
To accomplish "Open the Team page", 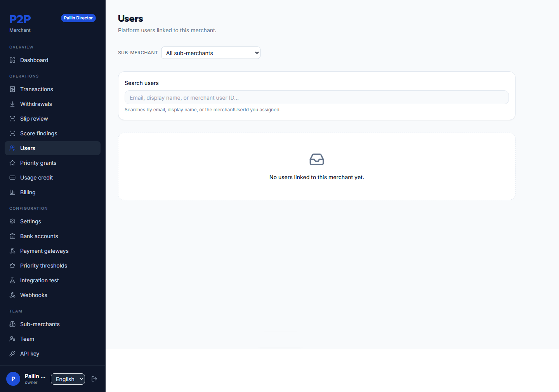I will coord(52,339).
